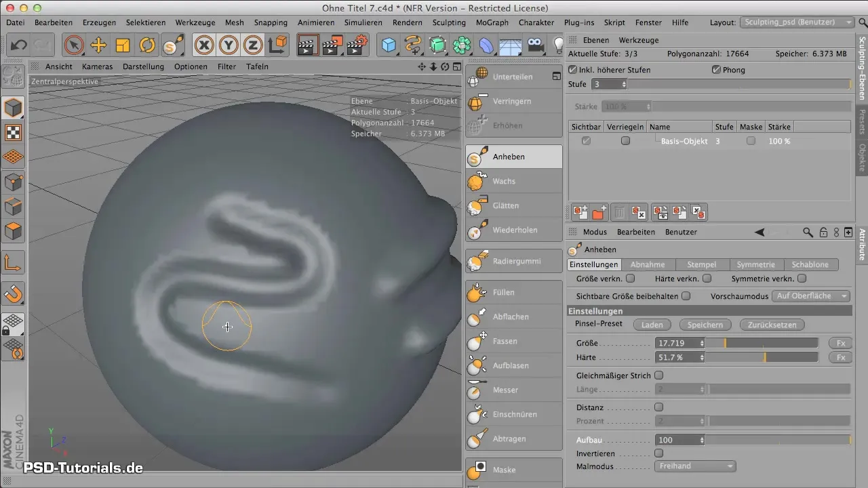868x488 pixels.
Task: Open search magnifier in Attribute manager
Action: point(808,232)
